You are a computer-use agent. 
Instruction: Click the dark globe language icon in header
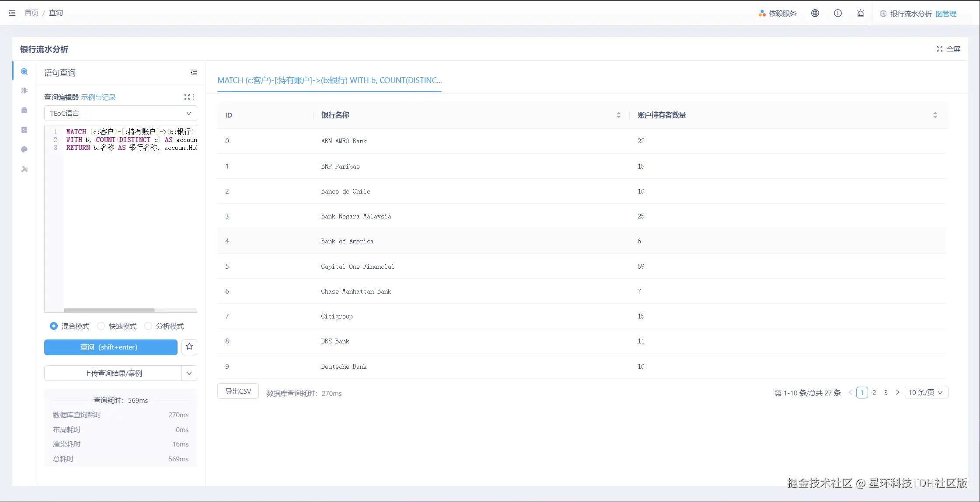[815, 13]
